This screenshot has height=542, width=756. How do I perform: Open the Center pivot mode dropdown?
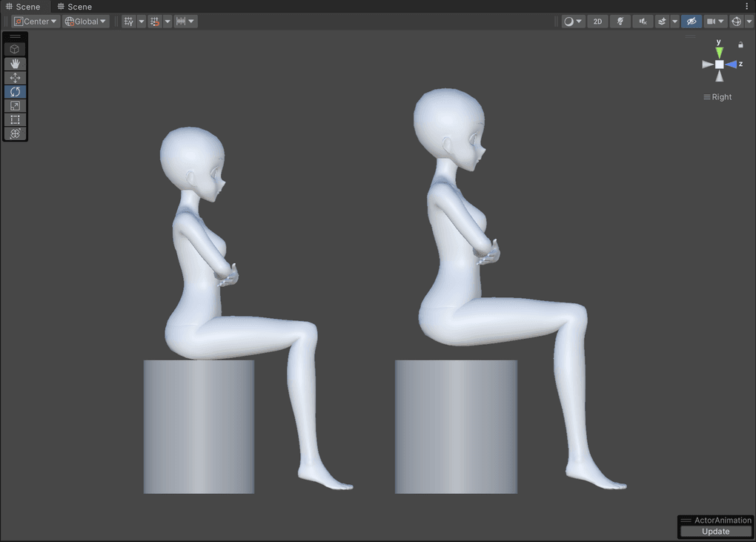click(x=36, y=22)
